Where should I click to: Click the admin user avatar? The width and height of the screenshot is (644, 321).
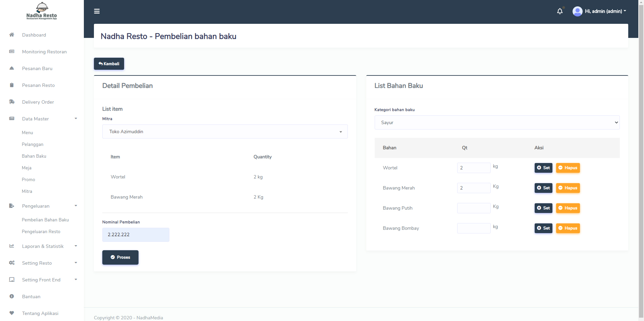[x=578, y=11]
